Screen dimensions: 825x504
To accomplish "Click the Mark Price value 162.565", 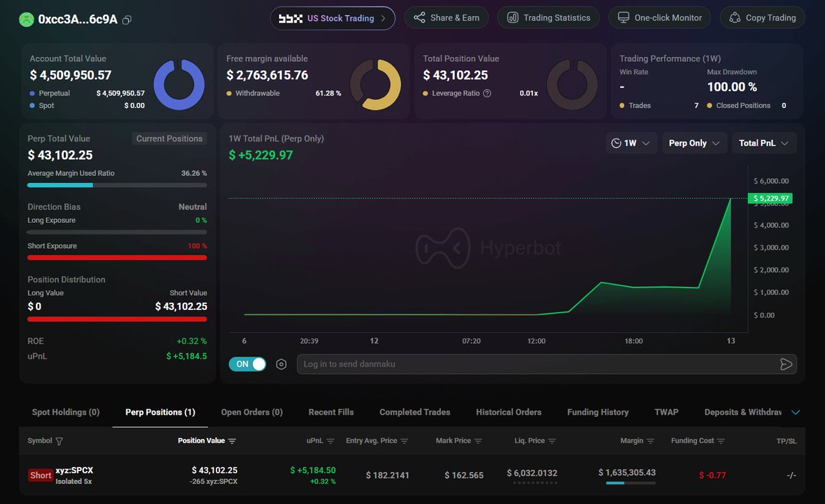I will (x=463, y=475).
